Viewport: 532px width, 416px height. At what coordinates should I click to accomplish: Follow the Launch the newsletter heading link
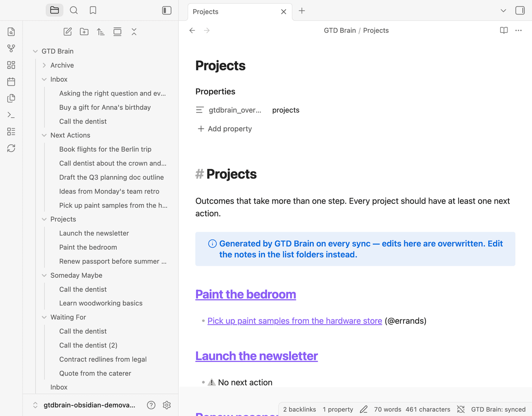(x=256, y=356)
